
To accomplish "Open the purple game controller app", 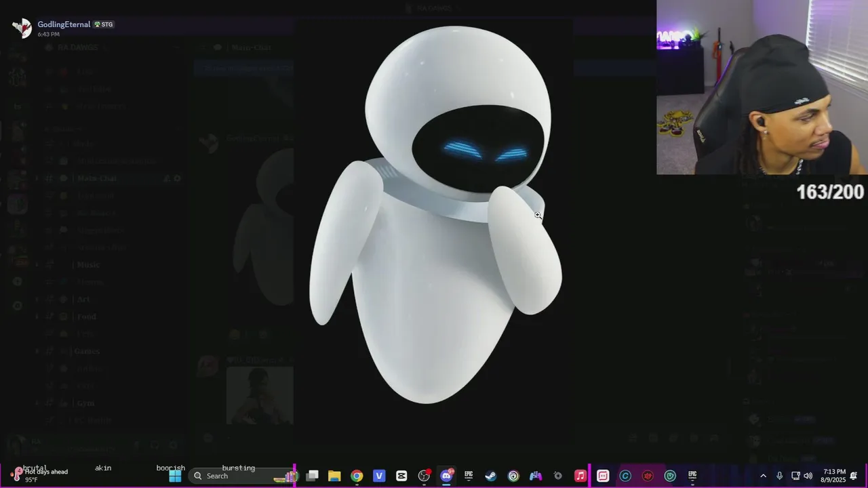I will coord(536,476).
